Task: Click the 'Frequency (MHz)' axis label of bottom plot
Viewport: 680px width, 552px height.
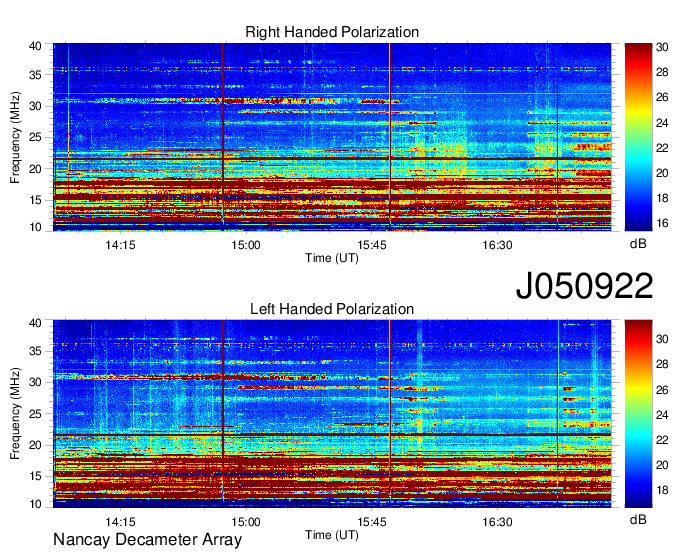Action: pos(15,414)
